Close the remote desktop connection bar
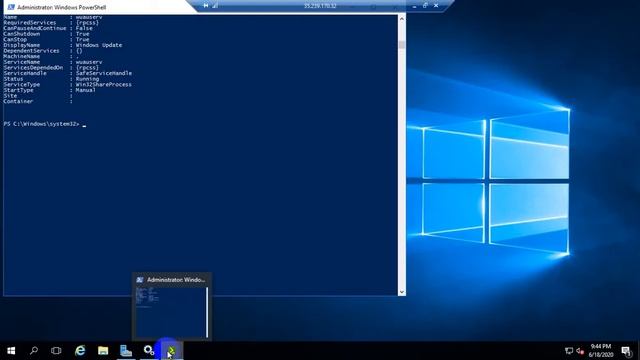The image size is (640, 360). pos(436,6)
